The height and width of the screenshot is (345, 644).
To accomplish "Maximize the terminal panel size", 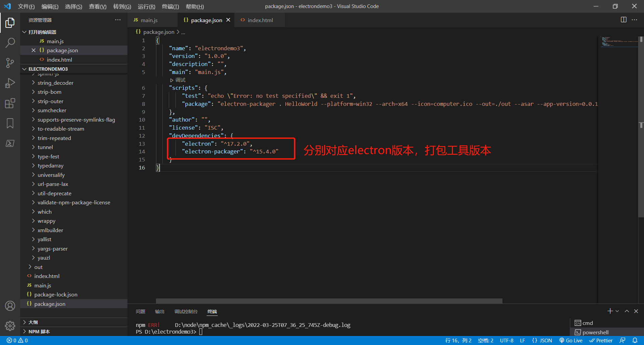I will click(627, 311).
